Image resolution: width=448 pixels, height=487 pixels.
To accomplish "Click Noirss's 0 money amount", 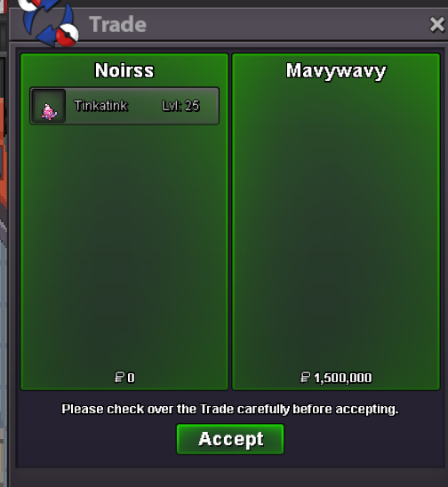I will click(131, 378).
